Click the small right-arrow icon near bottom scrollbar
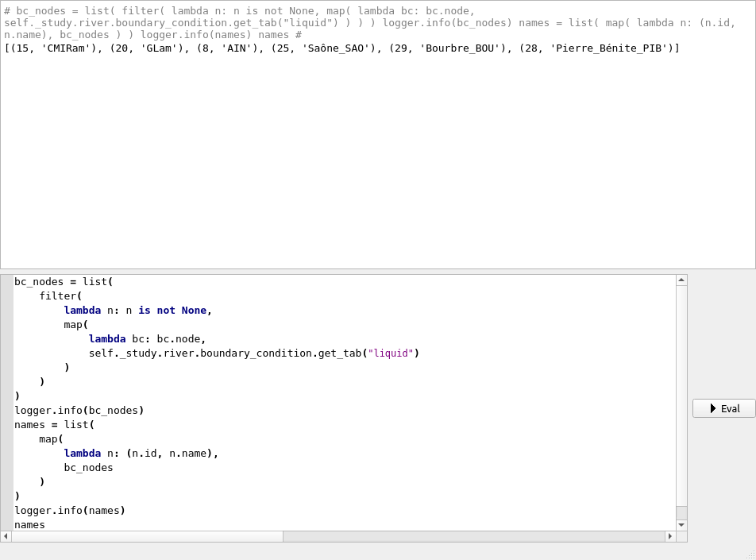Screen dimensions: 756x560 point(670,536)
